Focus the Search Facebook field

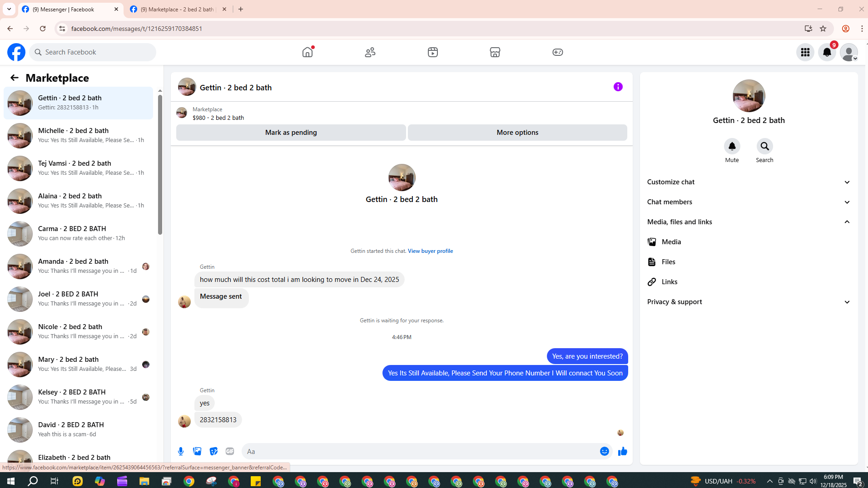pyautogui.click(x=93, y=52)
